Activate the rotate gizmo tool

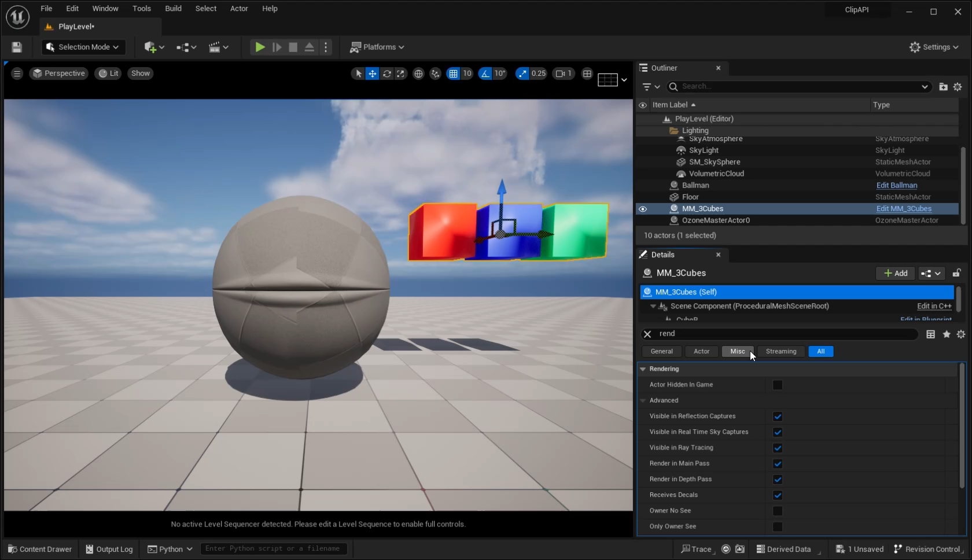click(x=386, y=73)
